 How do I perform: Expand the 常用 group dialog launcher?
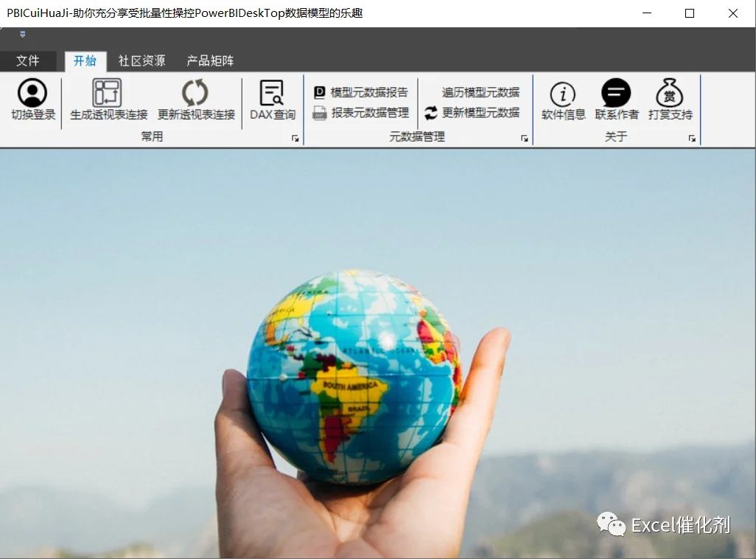[x=295, y=139]
